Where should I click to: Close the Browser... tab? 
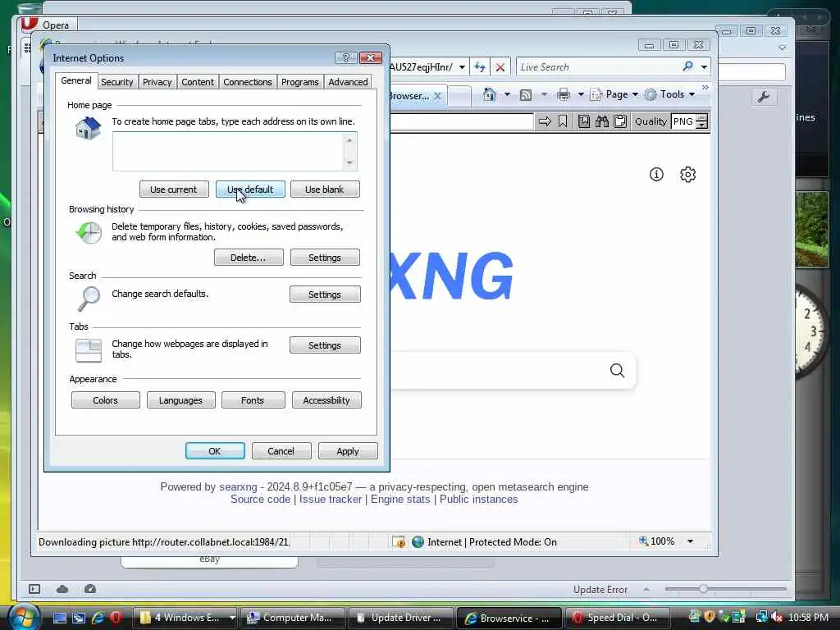438,96
